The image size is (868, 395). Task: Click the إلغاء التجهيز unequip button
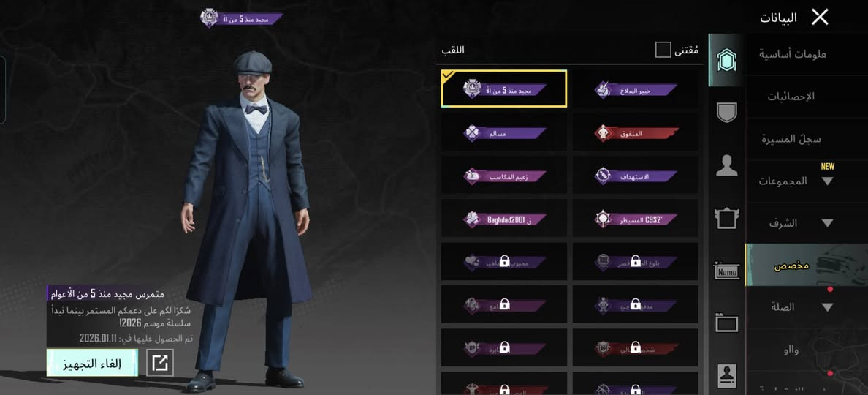(x=92, y=363)
